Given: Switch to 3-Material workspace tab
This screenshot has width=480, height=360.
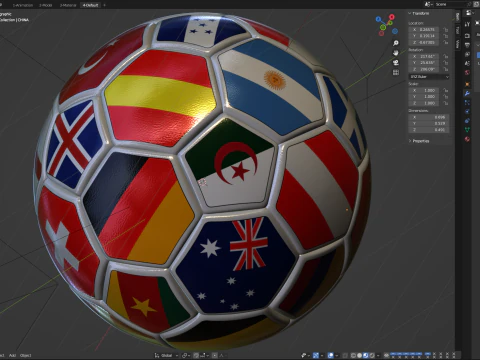Looking at the screenshot, I should click(68, 5).
